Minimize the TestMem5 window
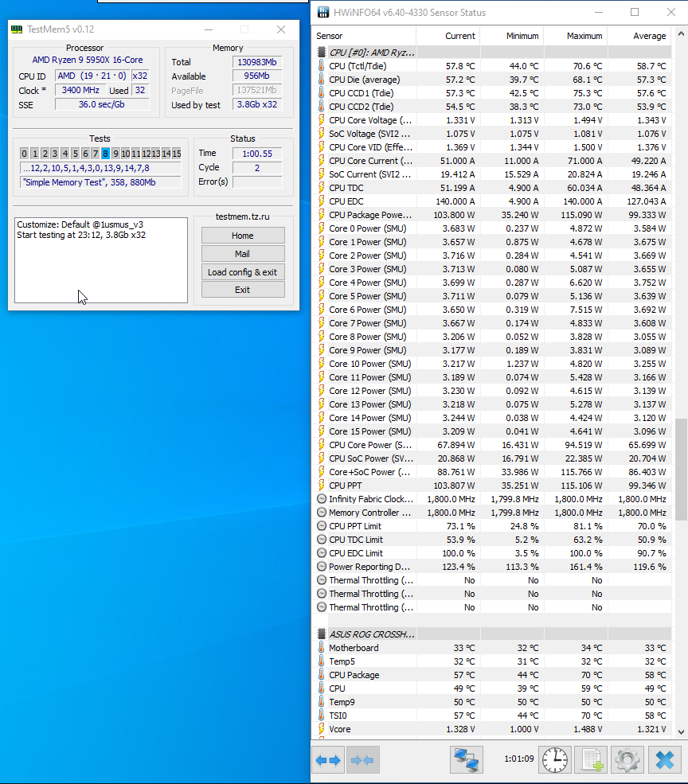Image resolution: width=688 pixels, height=784 pixels. (x=209, y=29)
